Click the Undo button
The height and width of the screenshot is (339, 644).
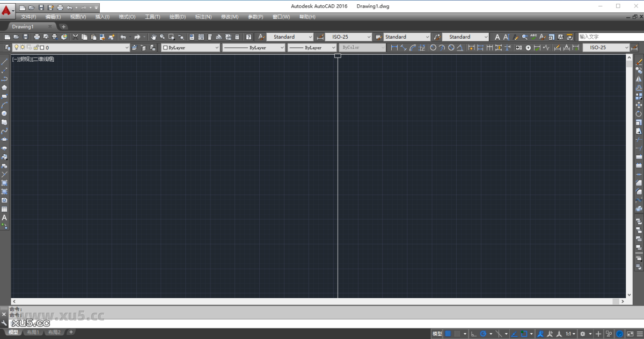[x=123, y=37]
